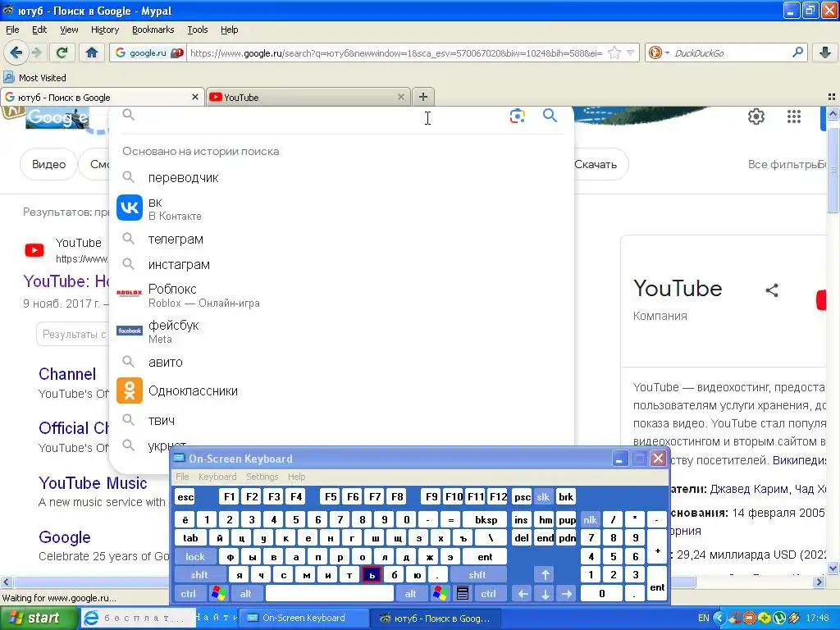
Task: Open Google Lens image search icon
Action: pos(517,116)
